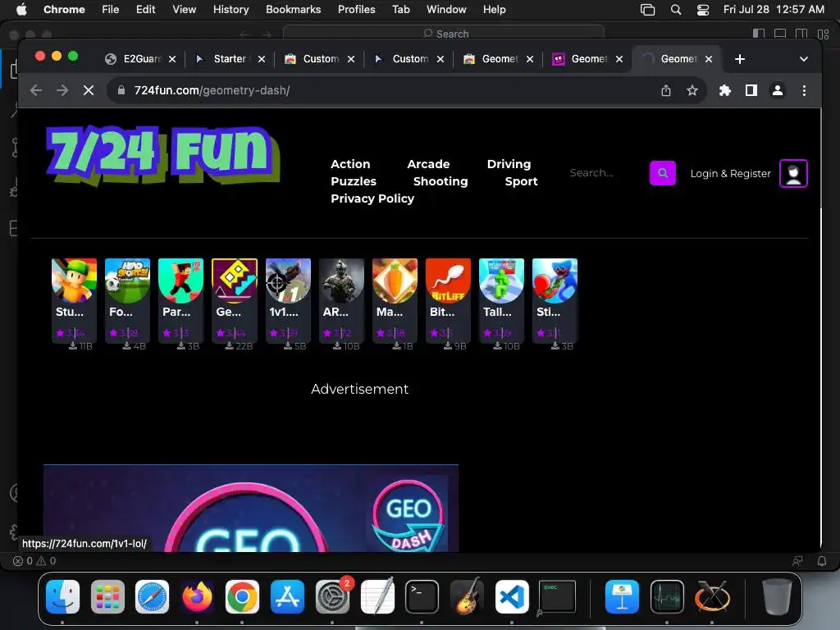Click the address bar URL 724fun.com/geometry-dash/
The width and height of the screenshot is (840, 630).
(x=212, y=90)
